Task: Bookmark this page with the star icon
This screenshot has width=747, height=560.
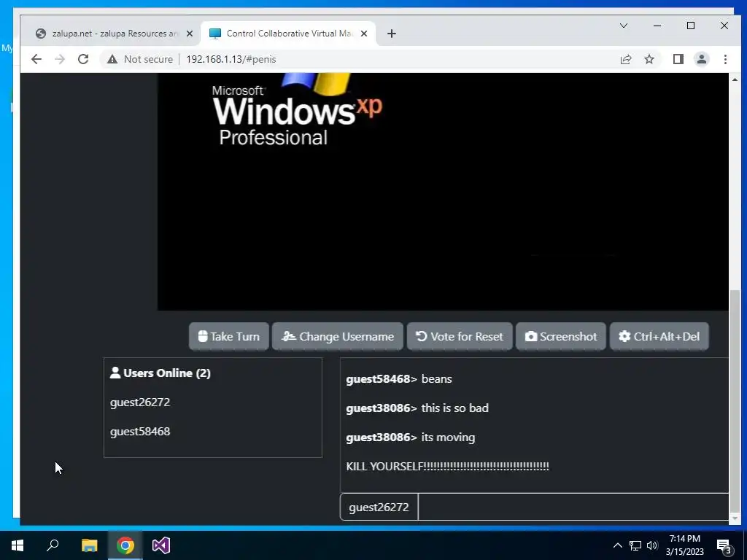Action: pyautogui.click(x=649, y=59)
